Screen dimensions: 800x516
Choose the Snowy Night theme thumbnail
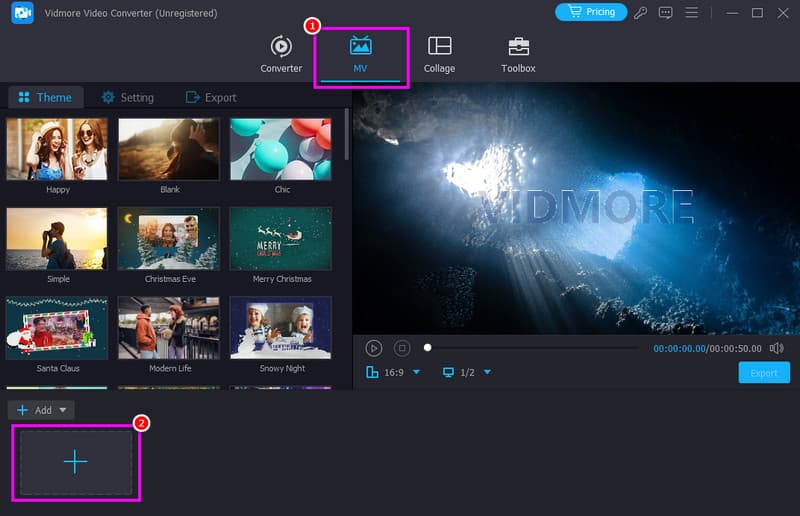click(x=281, y=328)
